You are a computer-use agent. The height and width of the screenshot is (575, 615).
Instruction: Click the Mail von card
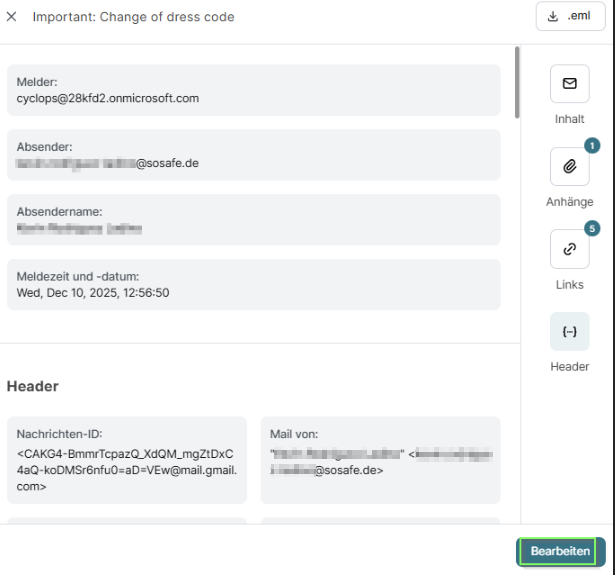(x=380, y=459)
